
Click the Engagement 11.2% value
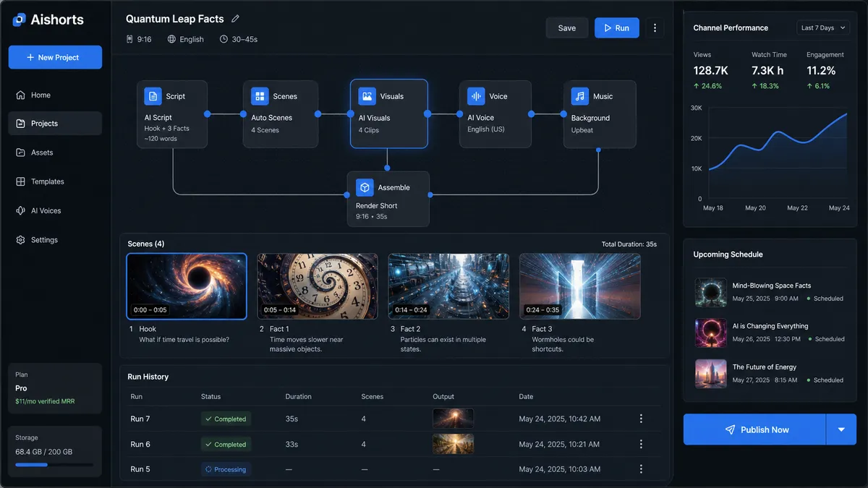tap(821, 70)
